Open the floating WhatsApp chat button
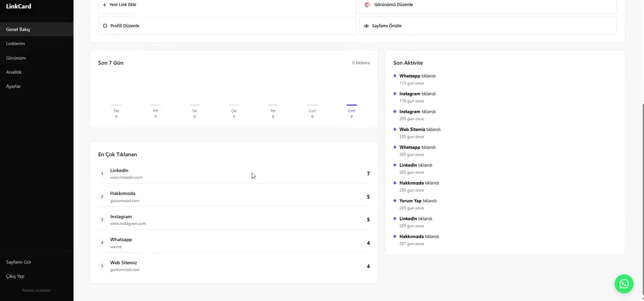Viewport: 644px width, 301px height. [x=624, y=284]
